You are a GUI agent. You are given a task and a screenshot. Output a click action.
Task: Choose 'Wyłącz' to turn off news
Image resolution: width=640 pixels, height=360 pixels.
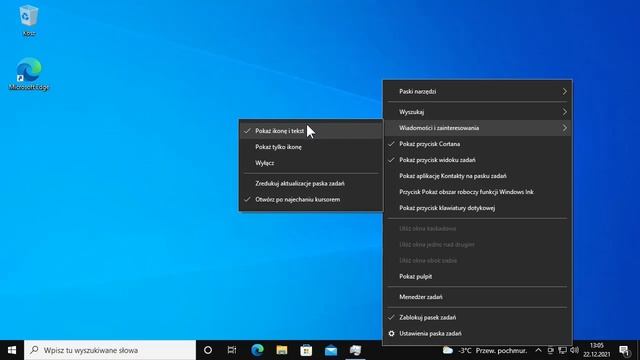tap(311, 163)
